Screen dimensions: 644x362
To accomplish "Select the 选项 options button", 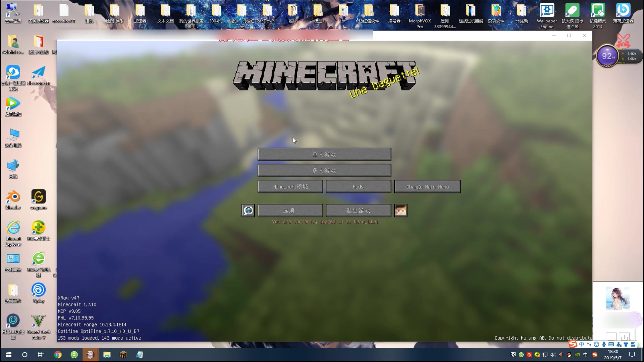I will point(290,210).
